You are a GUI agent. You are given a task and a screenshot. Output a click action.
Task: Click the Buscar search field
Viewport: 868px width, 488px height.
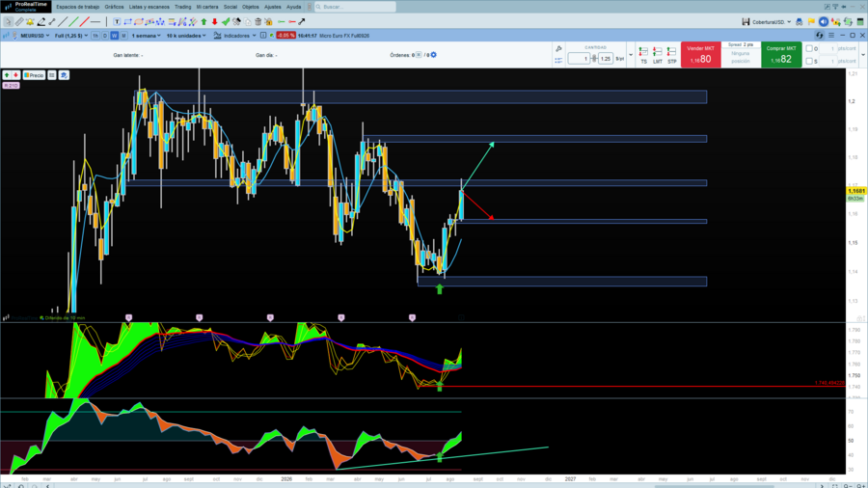point(355,7)
